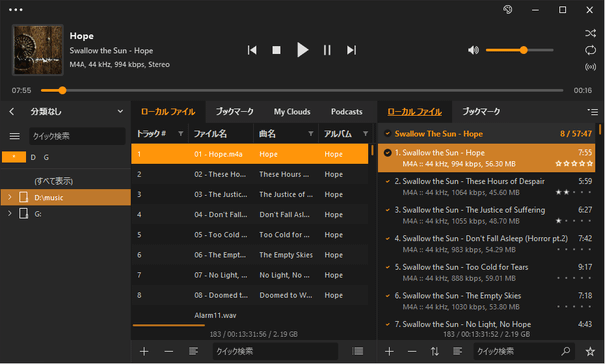Expand the D:\music folder tree node
This screenshot has width=605, height=364.
click(x=10, y=198)
